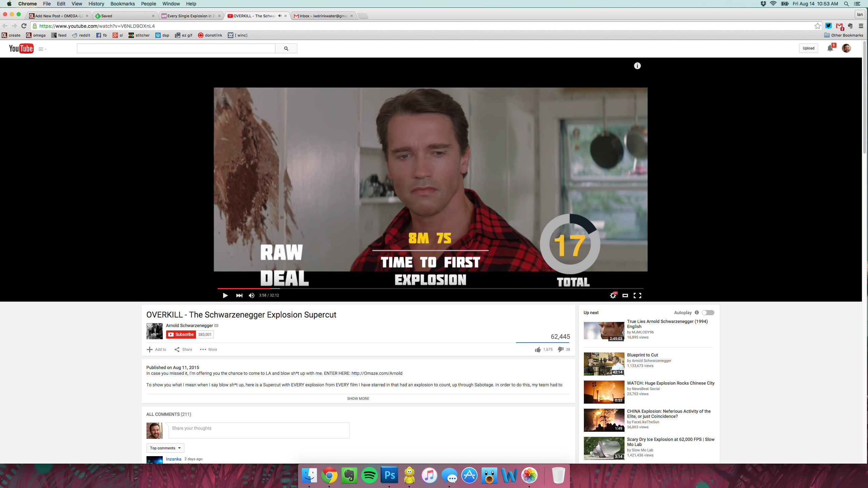Screen dimensions: 868x488
Task: Open video settings gear
Action: pyautogui.click(x=613, y=296)
